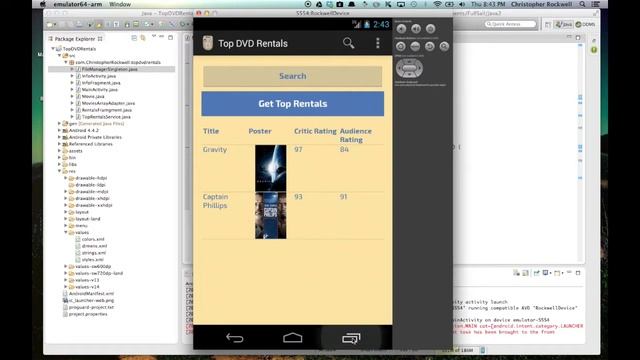
Task: Tap the search magnifier in the app action bar
Action: tap(348, 43)
